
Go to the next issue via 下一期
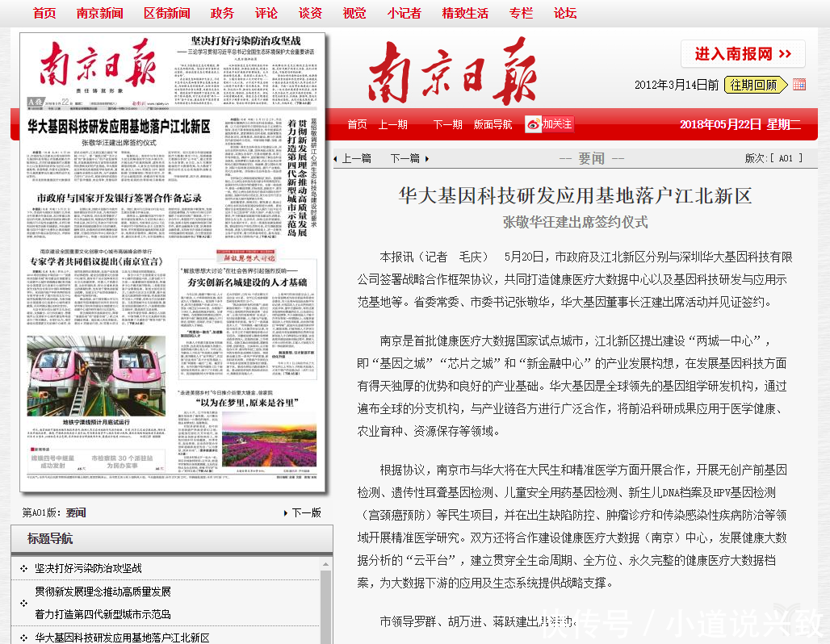click(x=448, y=124)
